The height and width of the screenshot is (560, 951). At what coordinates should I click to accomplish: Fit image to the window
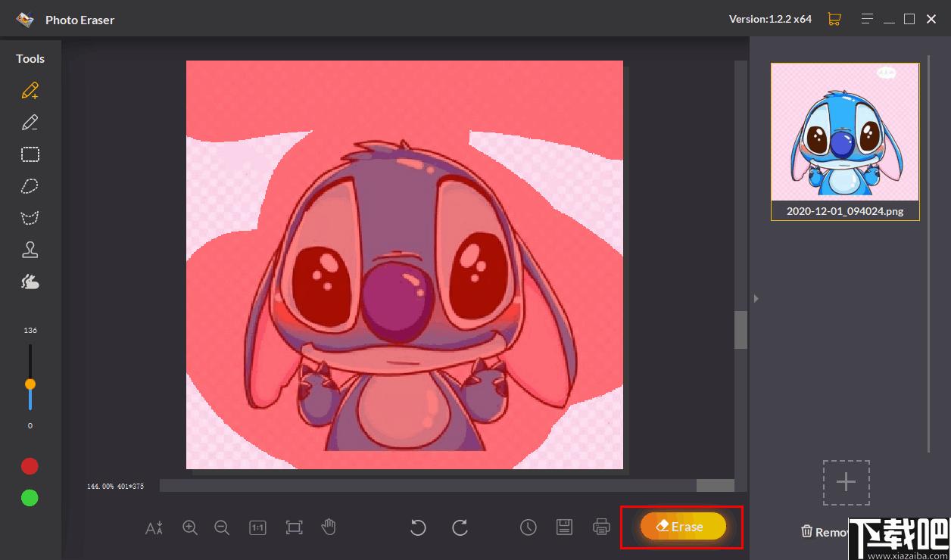[294, 527]
